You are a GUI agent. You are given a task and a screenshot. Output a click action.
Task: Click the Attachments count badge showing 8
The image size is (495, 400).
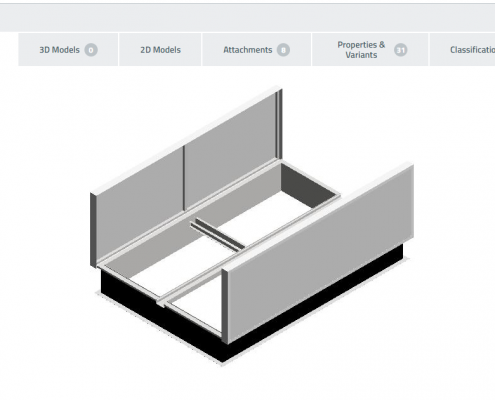point(283,50)
